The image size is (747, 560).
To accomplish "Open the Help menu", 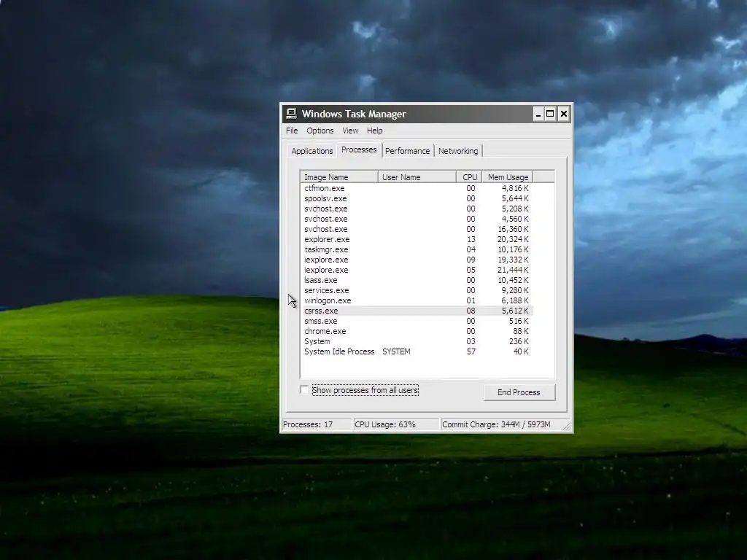I will coord(374,131).
